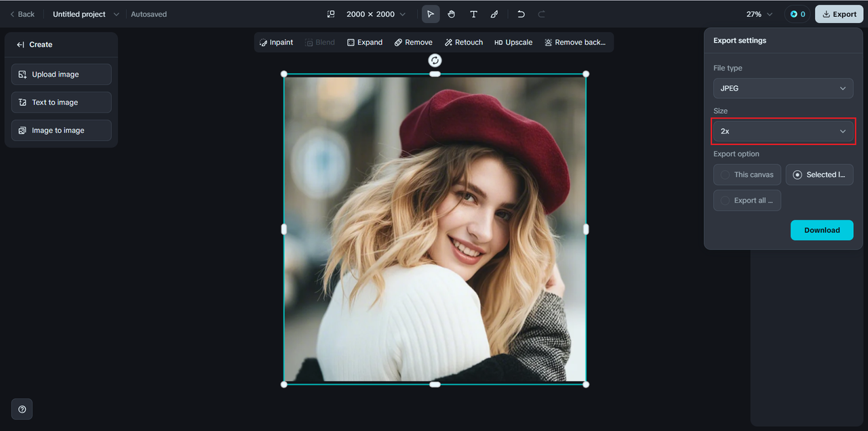Select the Text tool
Viewport: 868px width, 431px height.
tap(473, 14)
